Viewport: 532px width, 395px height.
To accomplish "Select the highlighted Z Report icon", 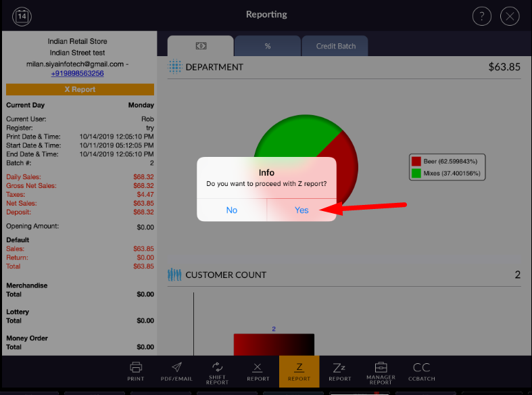I will pyautogui.click(x=299, y=371).
